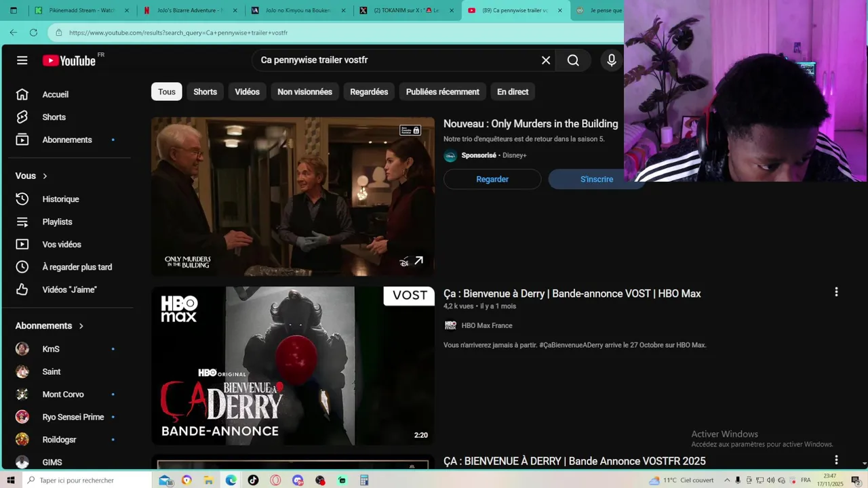View site info icon in address bar
Image resolution: width=868 pixels, height=488 pixels.
pos(59,33)
